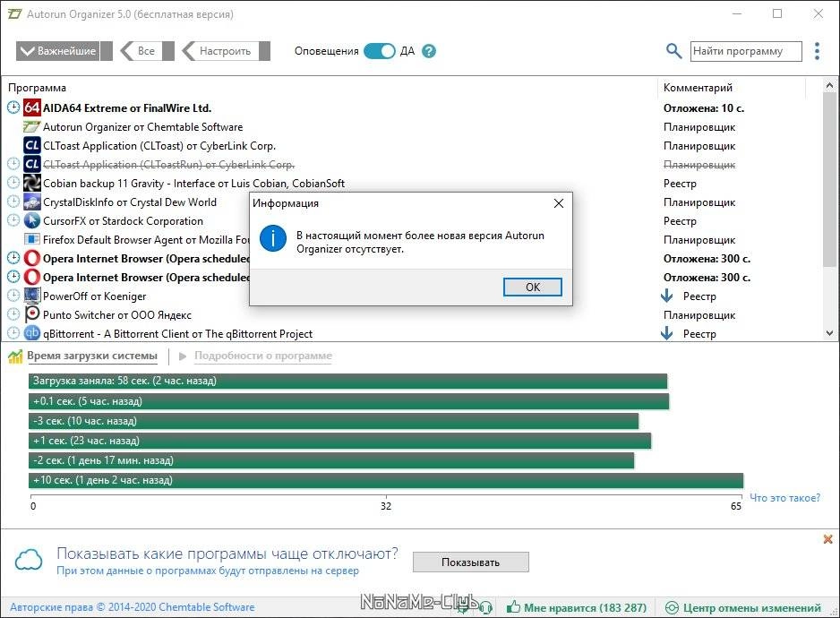Viewport: 840px width, 618px height.
Task: Close the Информация dialog with X
Action: 559,203
